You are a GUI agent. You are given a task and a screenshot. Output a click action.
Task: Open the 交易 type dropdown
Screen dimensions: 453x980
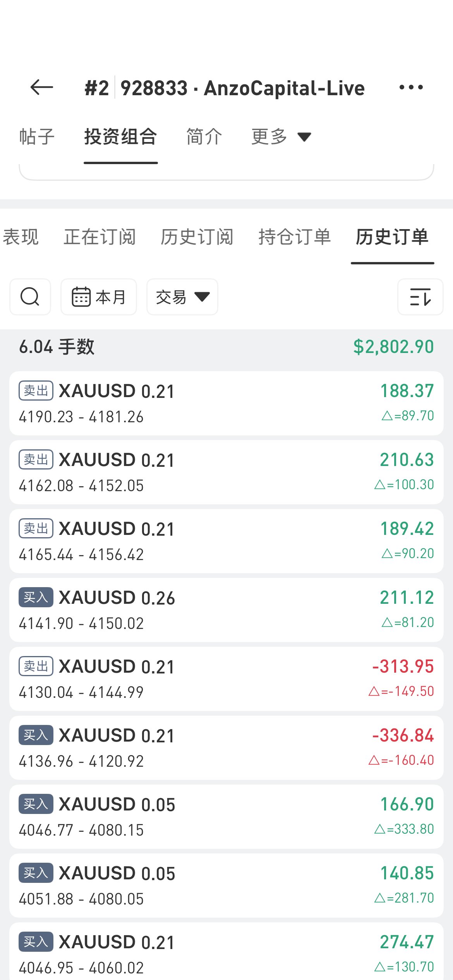click(182, 297)
